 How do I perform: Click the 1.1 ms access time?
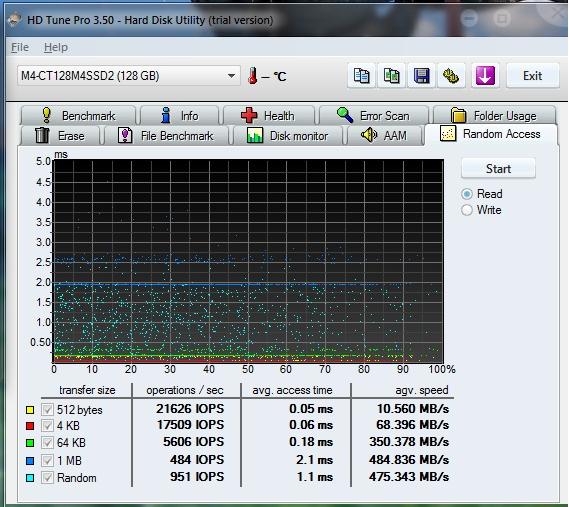[314, 477]
